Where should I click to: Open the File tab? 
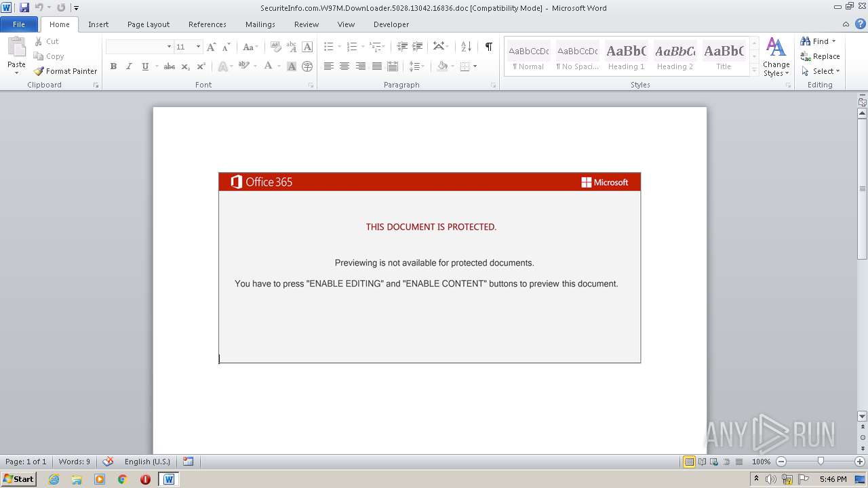[x=19, y=24]
